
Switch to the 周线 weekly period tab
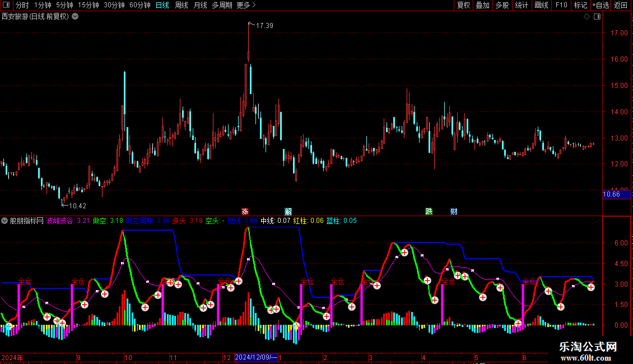pyautogui.click(x=181, y=6)
